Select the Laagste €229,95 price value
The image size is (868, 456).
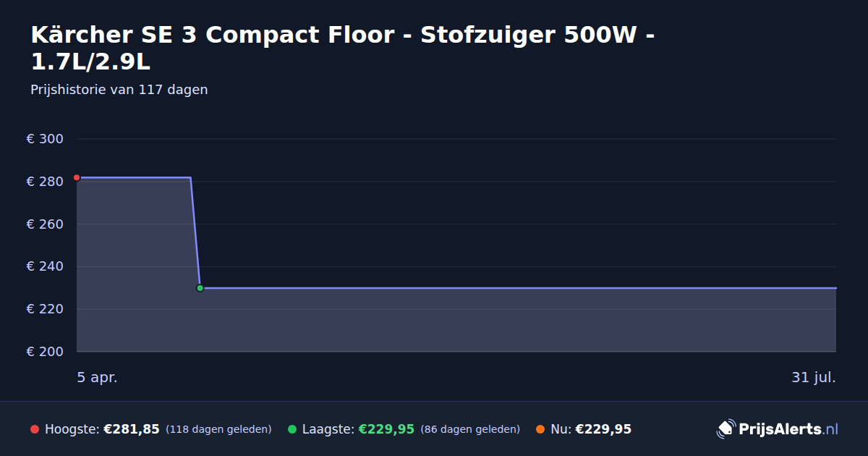click(386, 429)
